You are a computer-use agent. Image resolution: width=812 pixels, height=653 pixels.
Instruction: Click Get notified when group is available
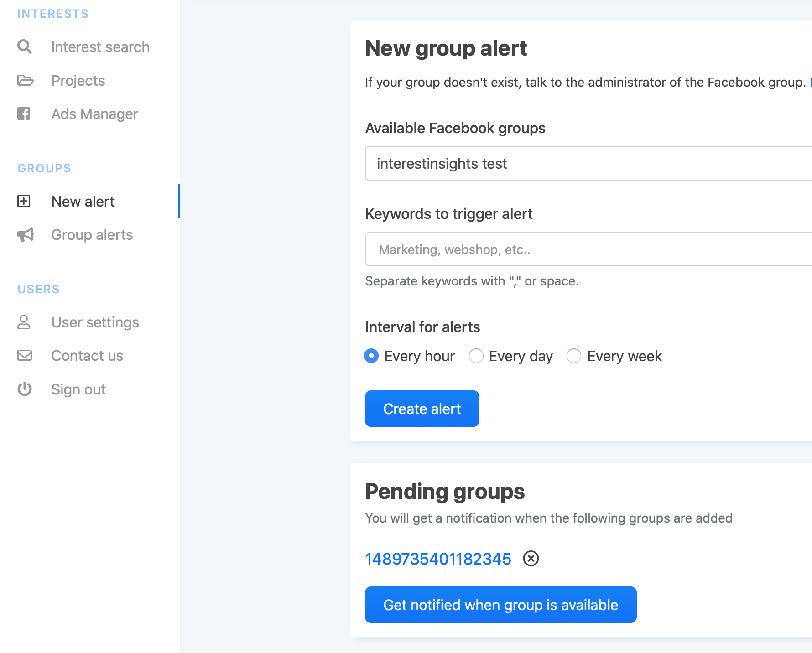click(500, 605)
